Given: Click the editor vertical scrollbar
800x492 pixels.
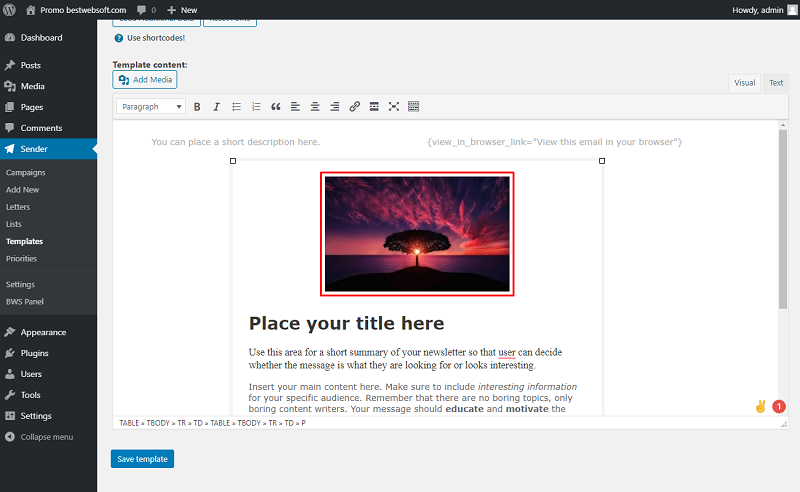Looking at the screenshot, I should point(783,219).
